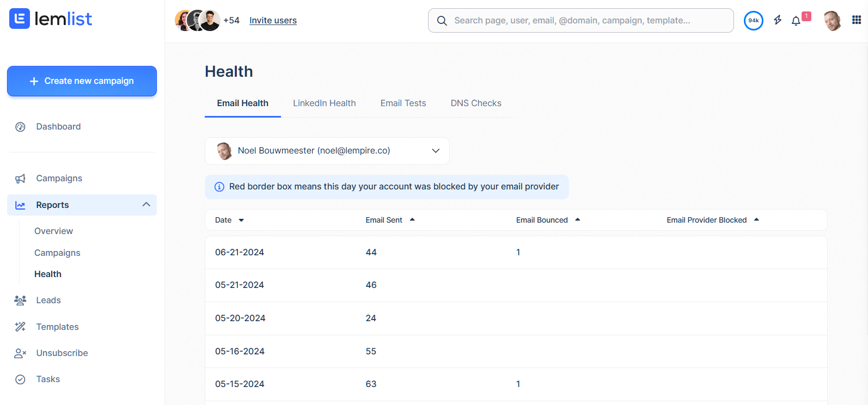The height and width of the screenshot is (405, 868).
Task: Click the lightning bolt icon
Action: [778, 20]
